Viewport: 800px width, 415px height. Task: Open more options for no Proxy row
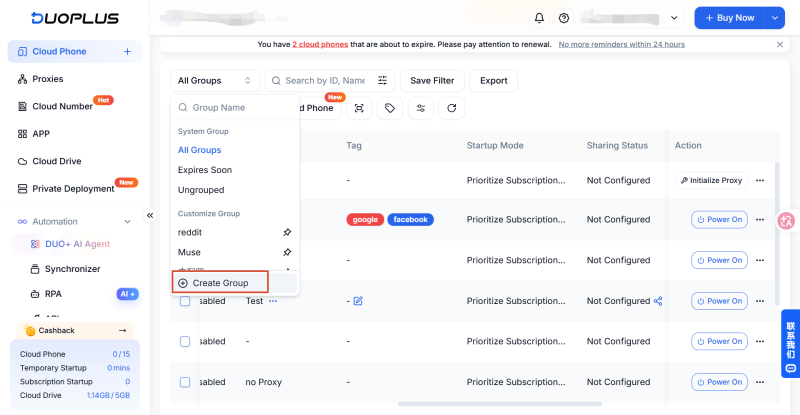pyautogui.click(x=760, y=382)
